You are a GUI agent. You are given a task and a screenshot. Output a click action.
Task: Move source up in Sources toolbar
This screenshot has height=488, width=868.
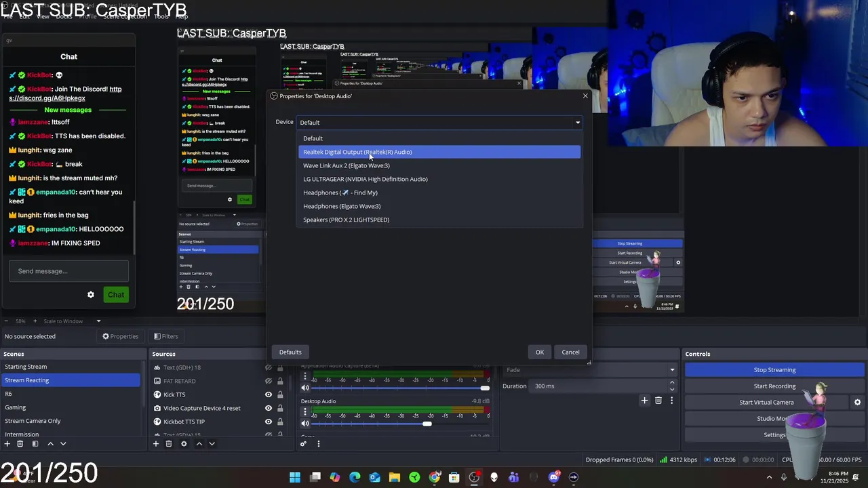coord(199,444)
